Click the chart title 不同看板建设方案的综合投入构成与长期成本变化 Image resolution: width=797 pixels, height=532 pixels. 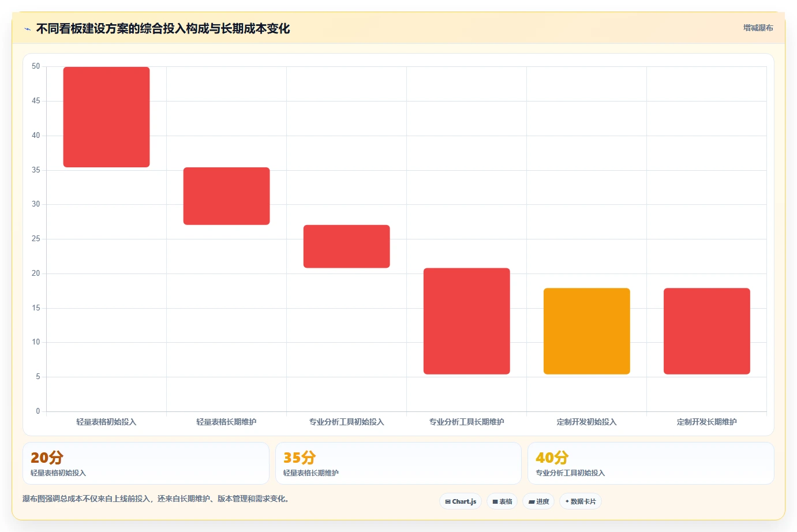163,29
